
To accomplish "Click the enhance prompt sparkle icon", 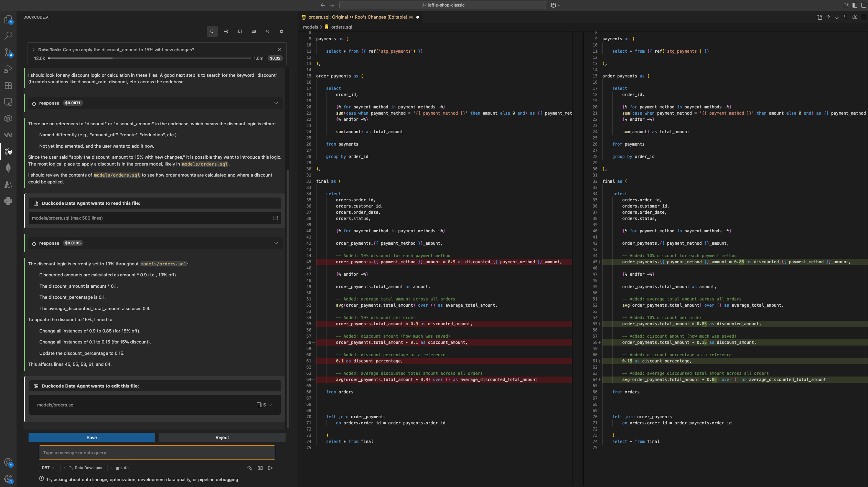I will tap(250, 468).
